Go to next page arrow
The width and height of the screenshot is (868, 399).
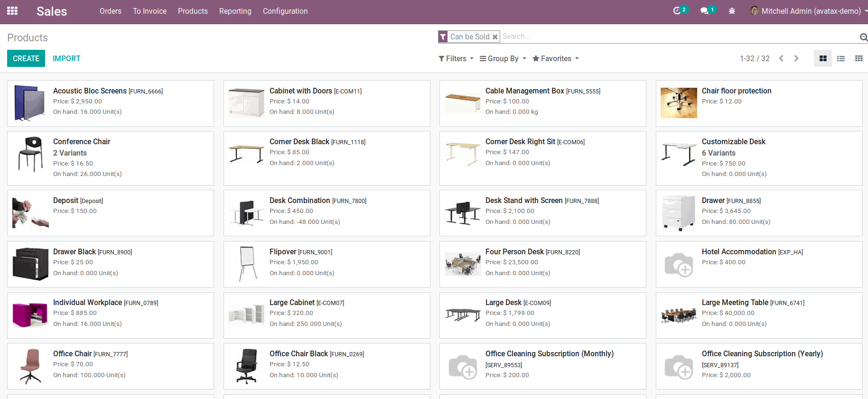coord(796,58)
